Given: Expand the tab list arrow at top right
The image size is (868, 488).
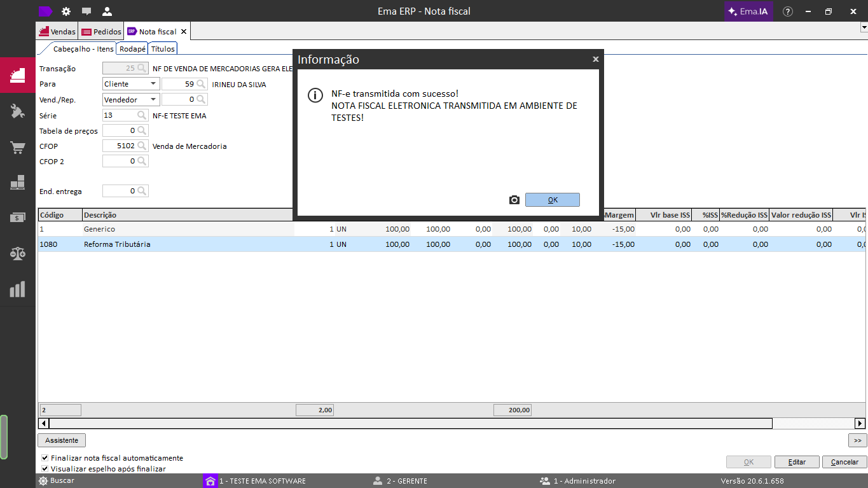Looking at the screenshot, I should coord(864,28).
